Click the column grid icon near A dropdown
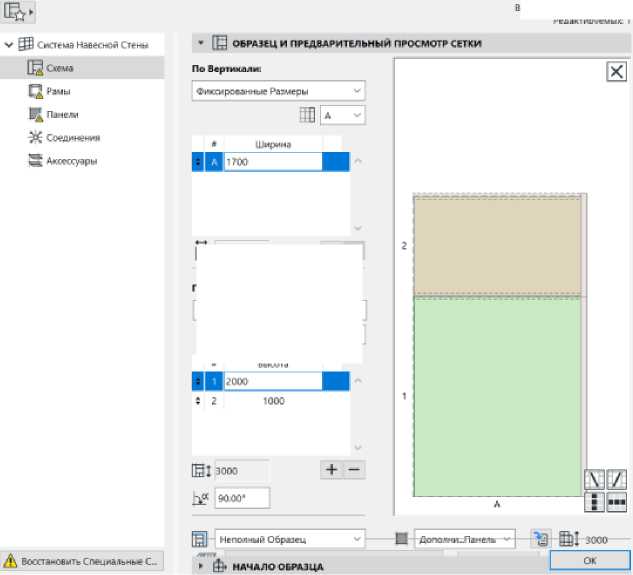Screen dimensions: 633x575 [307, 115]
